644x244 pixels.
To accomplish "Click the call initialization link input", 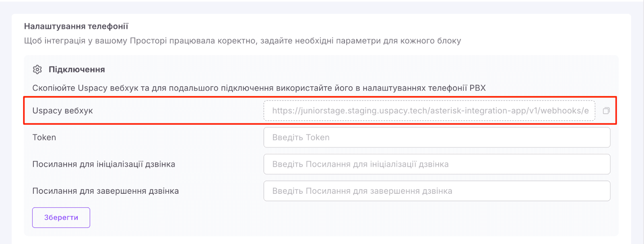I will pyautogui.click(x=437, y=164).
